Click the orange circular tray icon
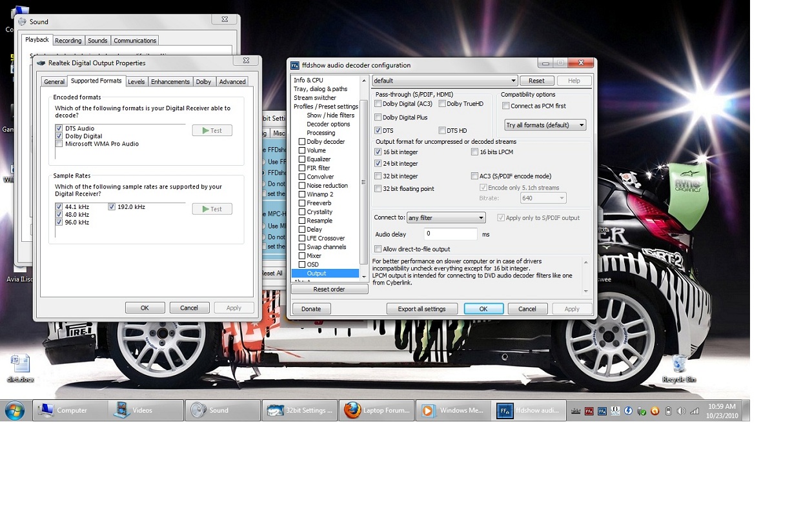Screen dimensions: 812x507 655,411
